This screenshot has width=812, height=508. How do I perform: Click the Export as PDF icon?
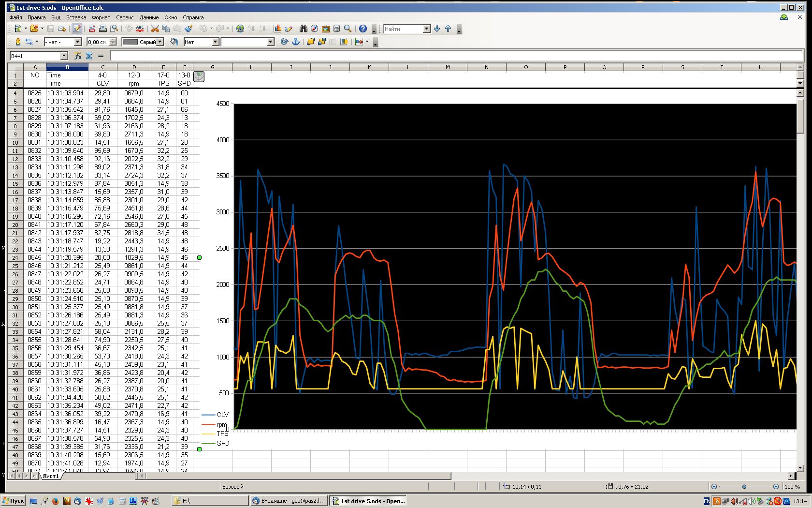(92, 29)
